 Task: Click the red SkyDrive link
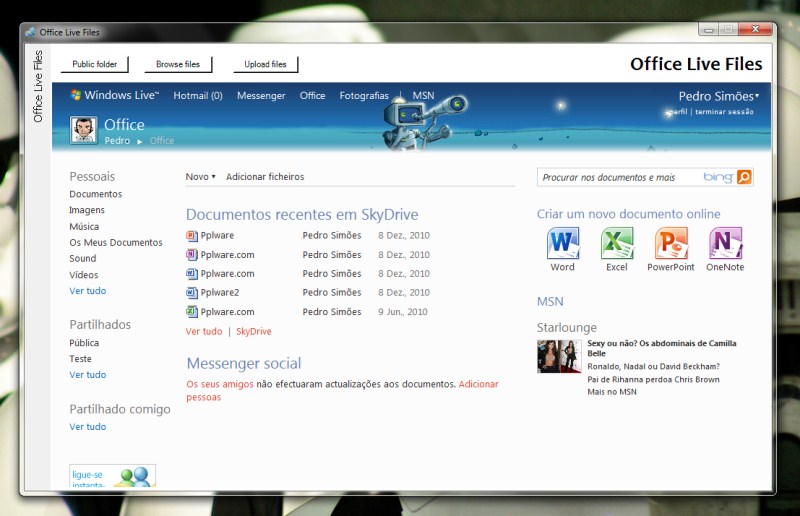(254, 331)
